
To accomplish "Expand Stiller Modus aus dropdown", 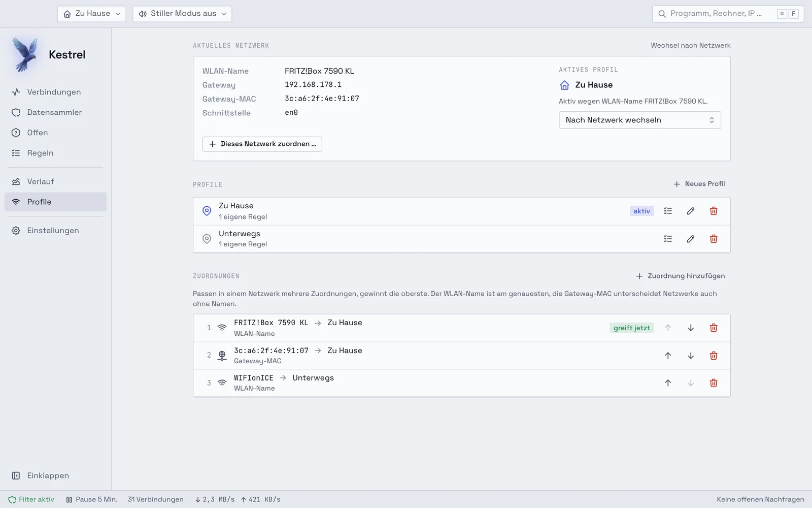I will [x=182, y=14].
